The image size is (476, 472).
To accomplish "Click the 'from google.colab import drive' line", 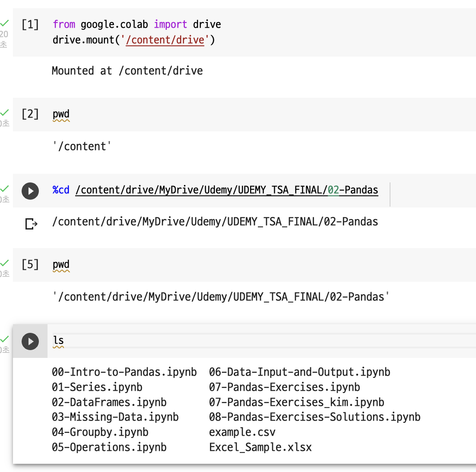I will pyautogui.click(x=137, y=24).
